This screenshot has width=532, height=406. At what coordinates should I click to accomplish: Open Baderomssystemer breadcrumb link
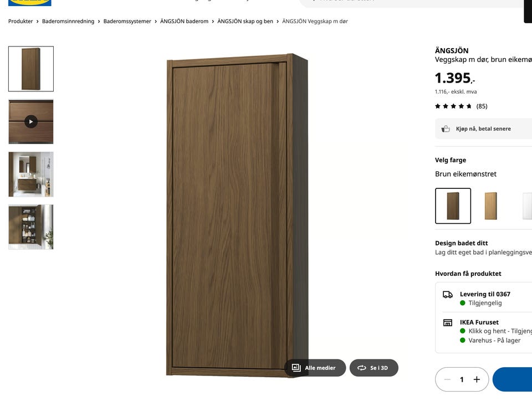click(127, 21)
